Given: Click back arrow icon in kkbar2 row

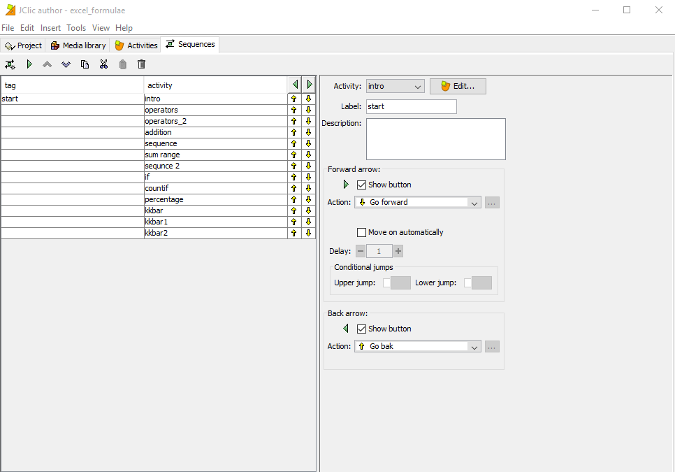Looking at the screenshot, I should 294,233.
